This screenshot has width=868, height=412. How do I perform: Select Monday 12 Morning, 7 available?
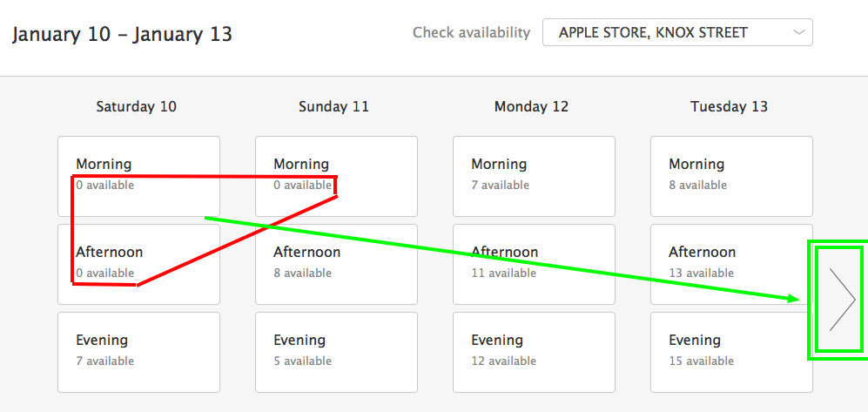point(534,175)
